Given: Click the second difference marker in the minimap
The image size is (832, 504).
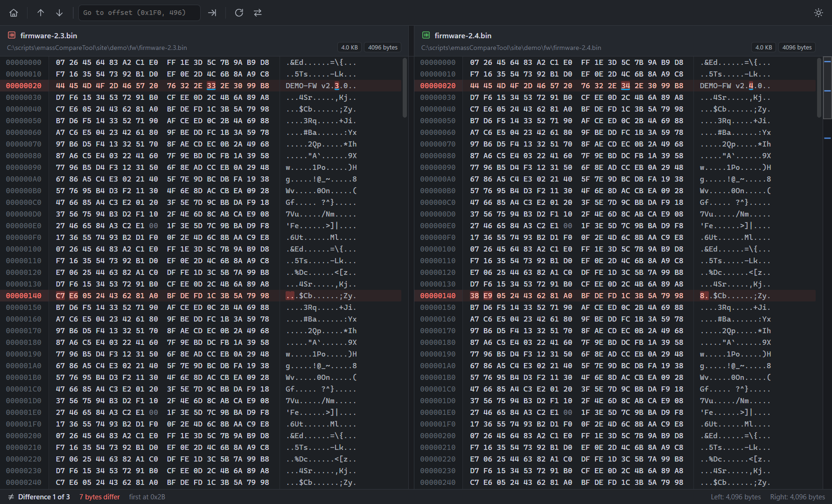Looking at the screenshot, I should pyautogui.click(x=827, y=91).
